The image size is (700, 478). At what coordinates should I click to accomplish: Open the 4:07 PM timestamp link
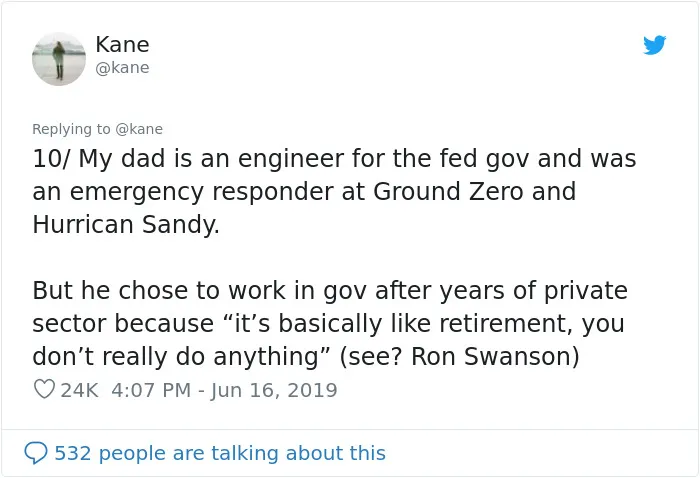point(151,390)
